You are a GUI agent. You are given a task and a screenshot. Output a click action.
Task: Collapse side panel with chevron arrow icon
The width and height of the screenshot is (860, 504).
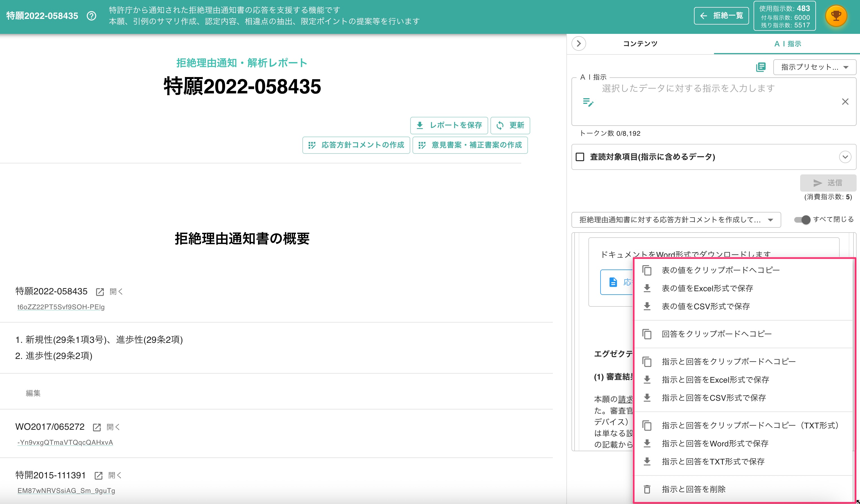click(579, 44)
